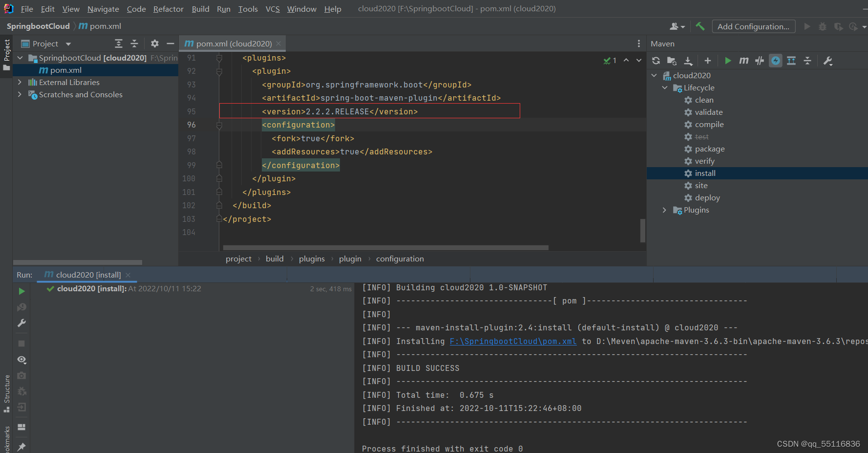Click the Add Maven Projects plus icon

tap(707, 61)
